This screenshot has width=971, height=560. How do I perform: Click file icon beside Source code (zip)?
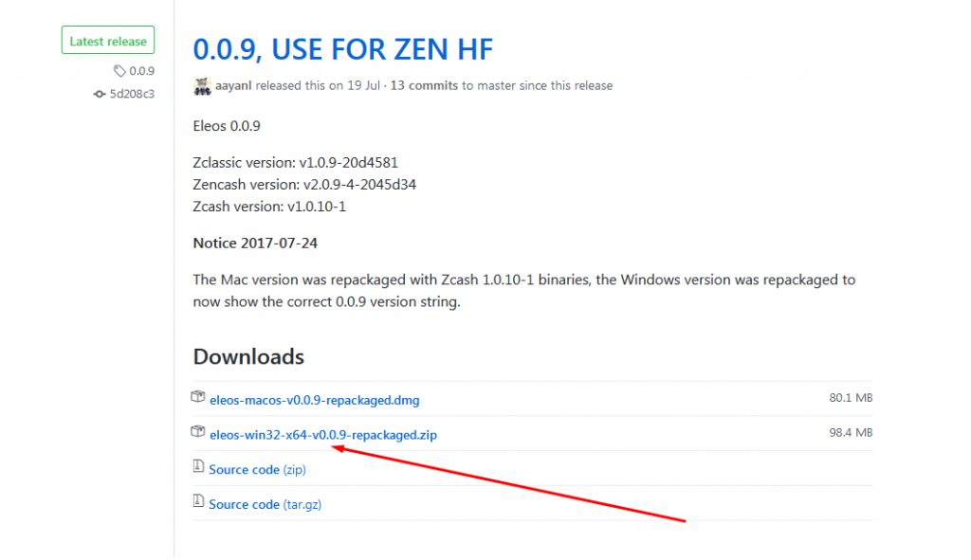[x=198, y=467]
